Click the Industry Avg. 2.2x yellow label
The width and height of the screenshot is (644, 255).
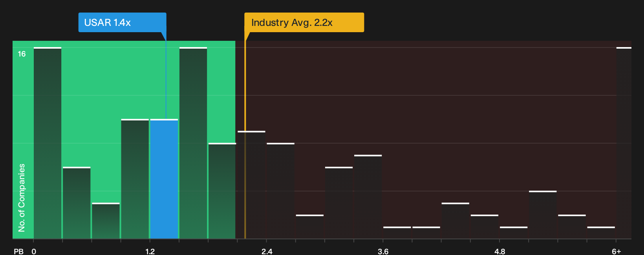click(304, 22)
